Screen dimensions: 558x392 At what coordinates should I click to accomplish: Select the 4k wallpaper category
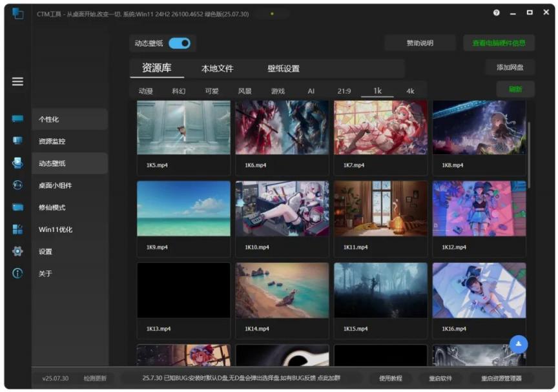(x=410, y=91)
